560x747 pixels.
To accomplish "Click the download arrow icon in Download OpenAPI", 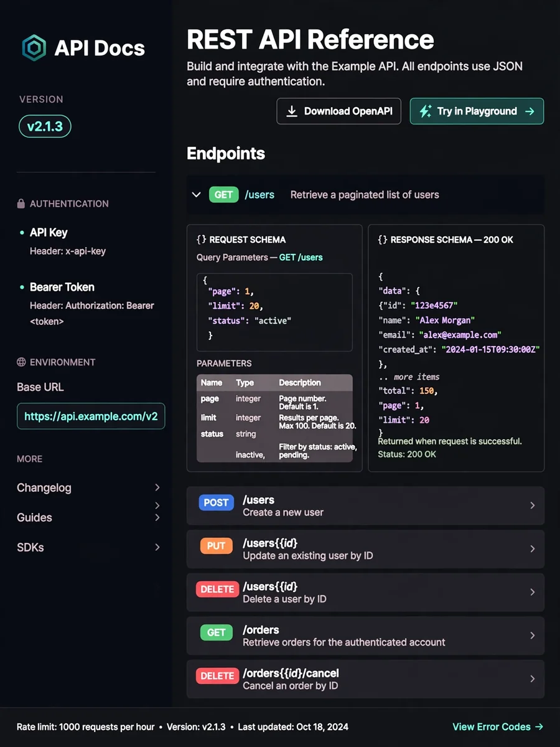I will coord(291,111).
